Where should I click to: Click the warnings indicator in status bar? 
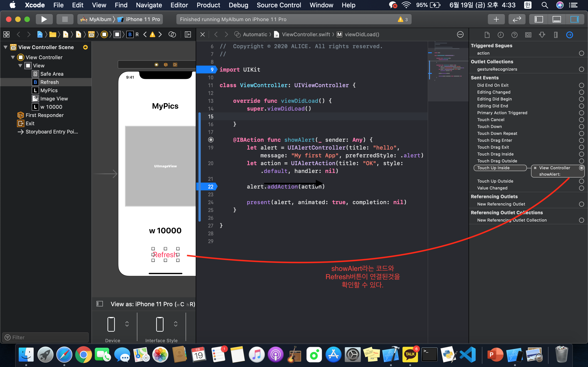pyautogui.click(x=403, y=19)
